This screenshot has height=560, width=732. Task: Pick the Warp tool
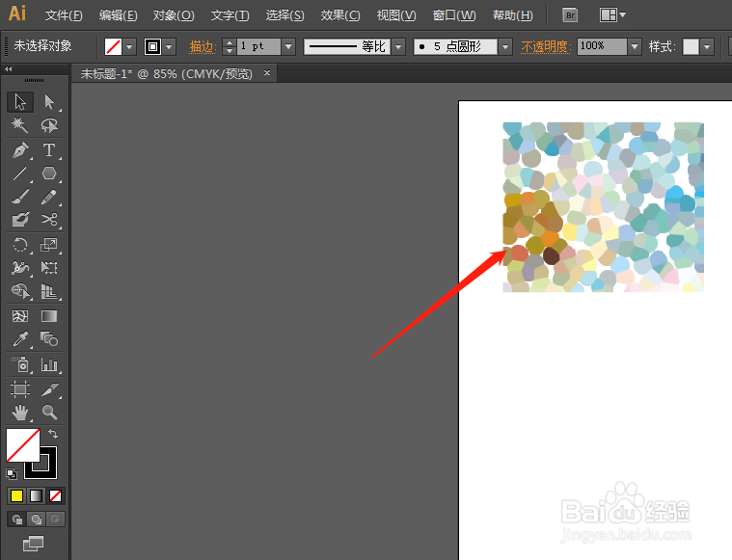point(20,268)
